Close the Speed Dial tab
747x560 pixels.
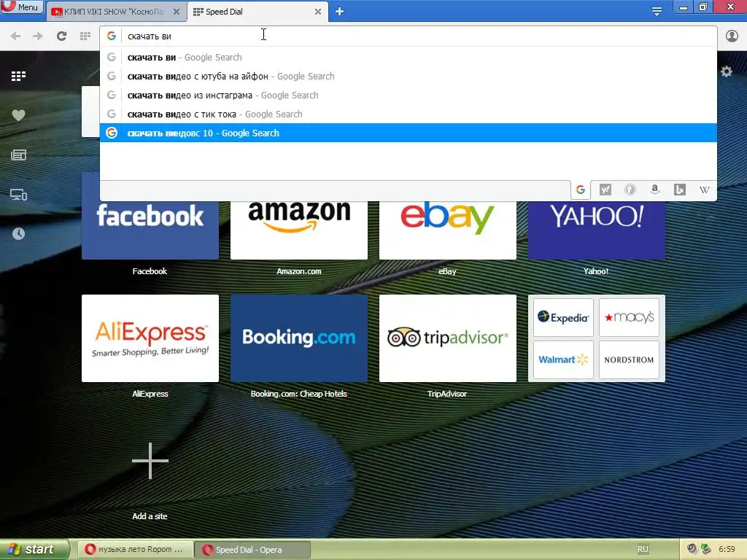(318, 12)
